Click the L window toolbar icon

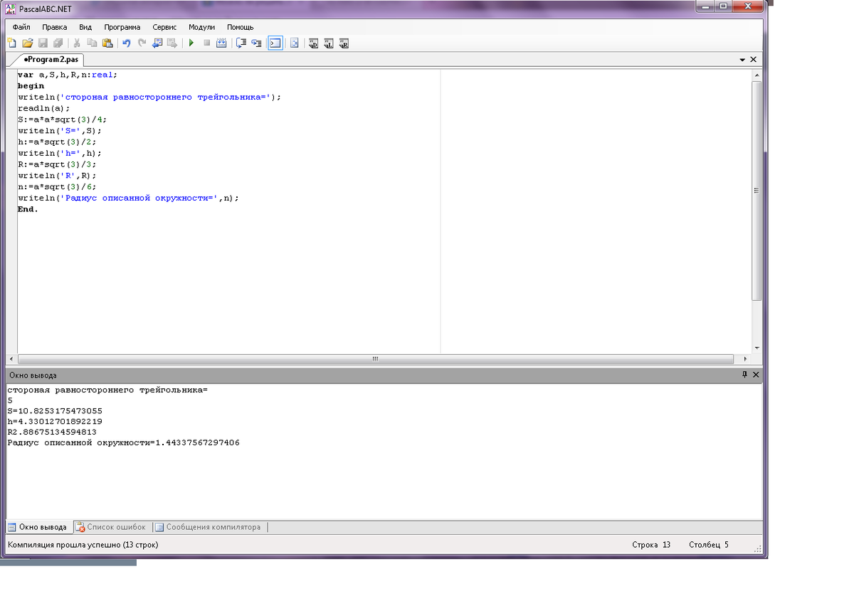[329, 43]
